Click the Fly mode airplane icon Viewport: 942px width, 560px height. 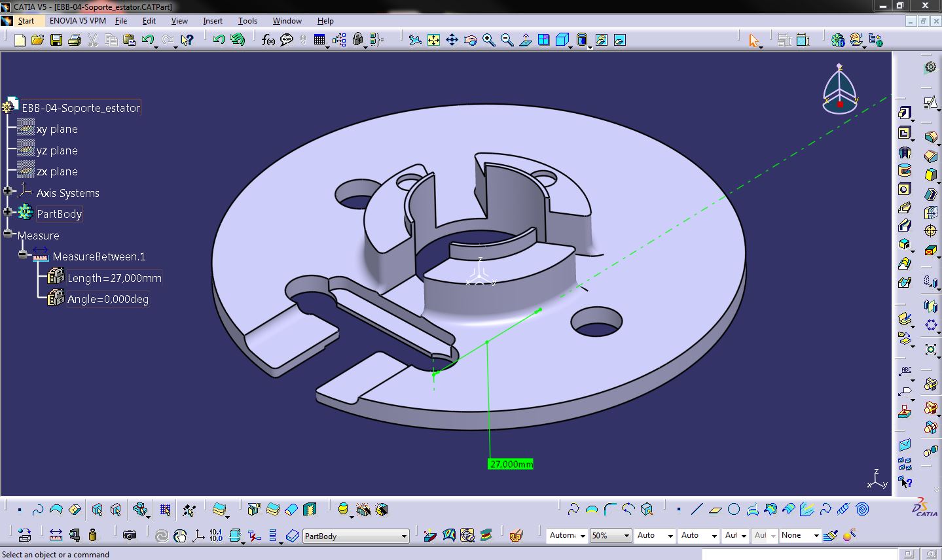(415, 40)
